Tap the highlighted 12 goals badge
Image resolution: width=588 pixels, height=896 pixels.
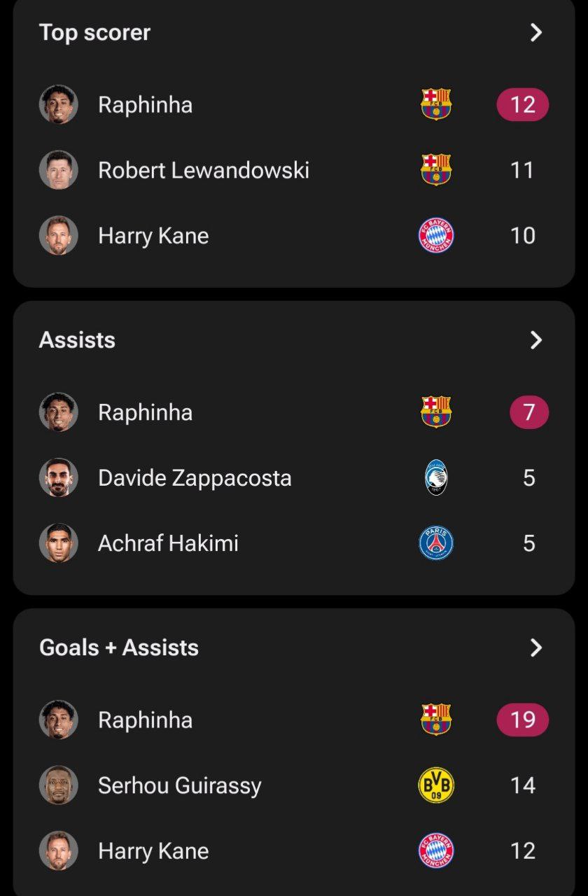[523, 104]
